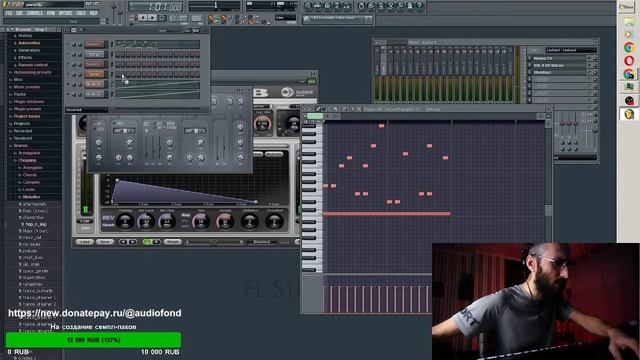
Task: Click the View step sequencer shortcut icon
Action: [318, 6]
